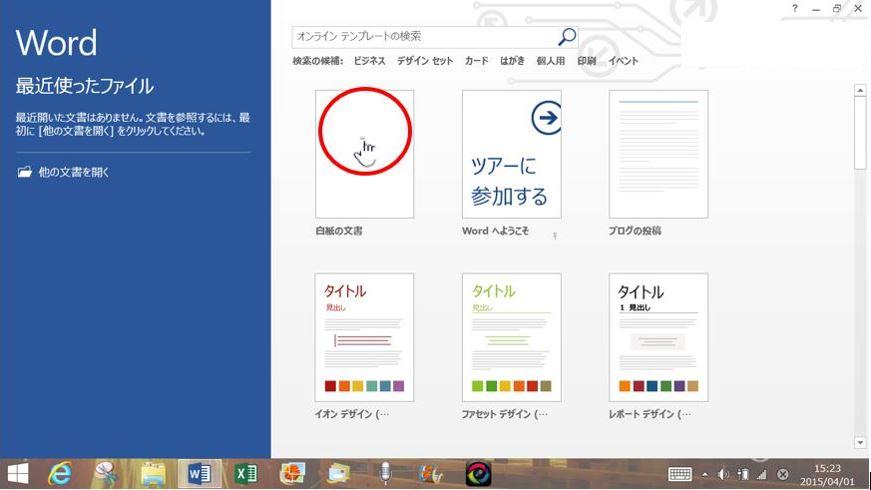Choose the はがき suggested search

512,61
